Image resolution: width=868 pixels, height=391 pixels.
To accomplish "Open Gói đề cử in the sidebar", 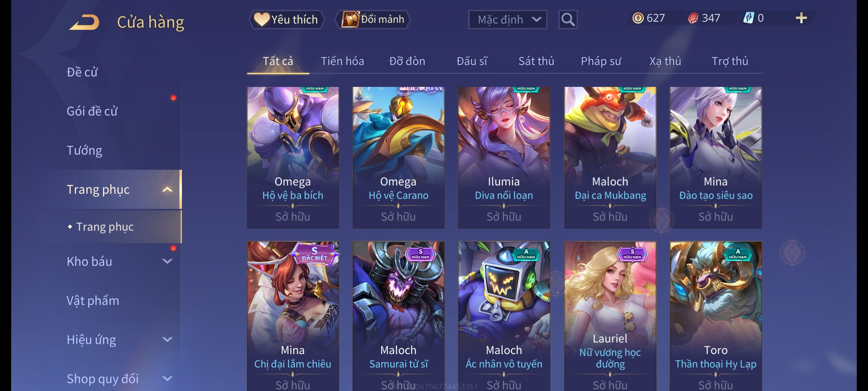I will pos(92,111).
